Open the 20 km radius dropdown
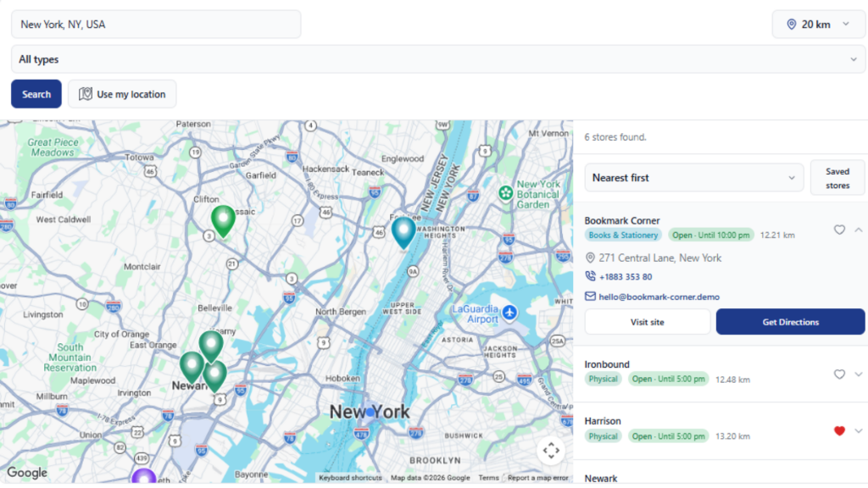 click(x=818, y=25)
